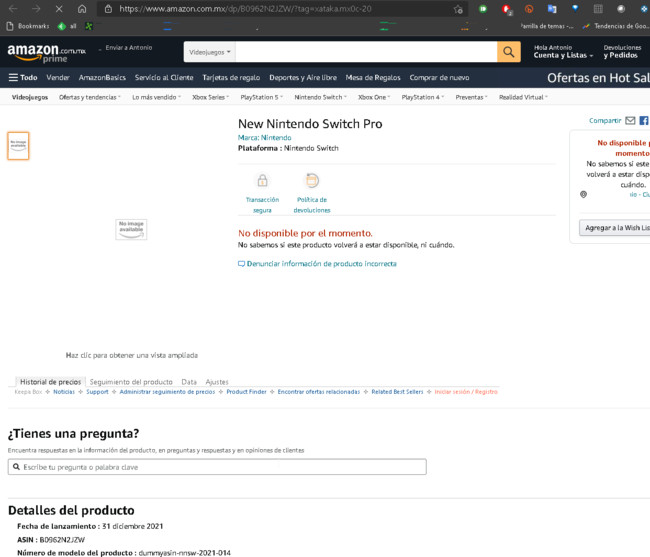The height and width of the screenshot is (557, 650).
Task: Expand Ofertas y tendencias submenu
Action: [x=90, y=97]
